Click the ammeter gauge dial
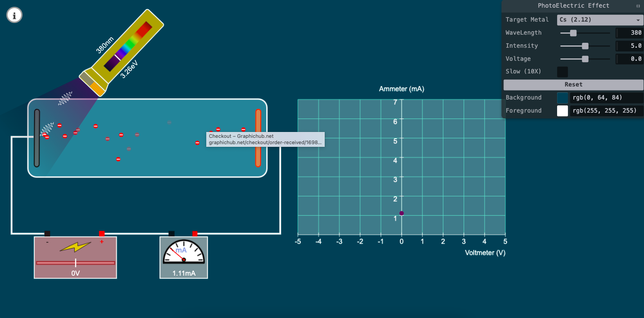 pos(184,252)
